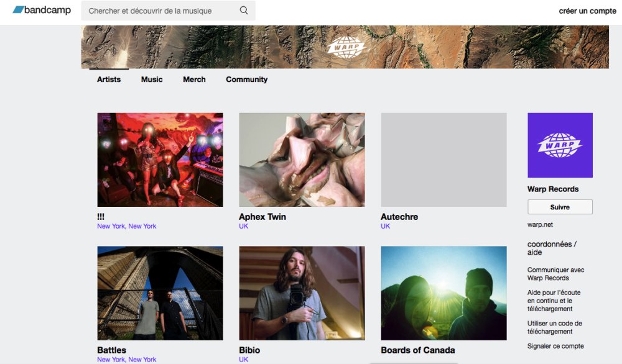Open the Merch tab
Viewport: 622px width, 364px height.
point(194,80)
